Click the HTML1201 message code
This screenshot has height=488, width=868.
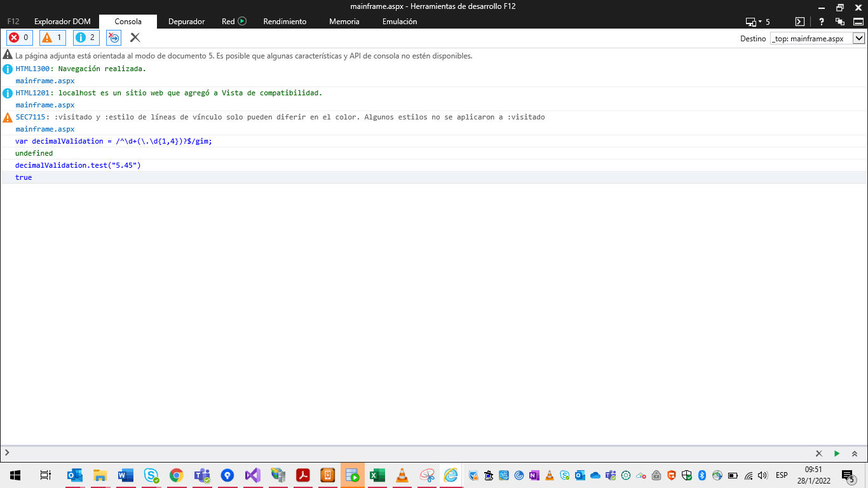[x=32, y=93]
